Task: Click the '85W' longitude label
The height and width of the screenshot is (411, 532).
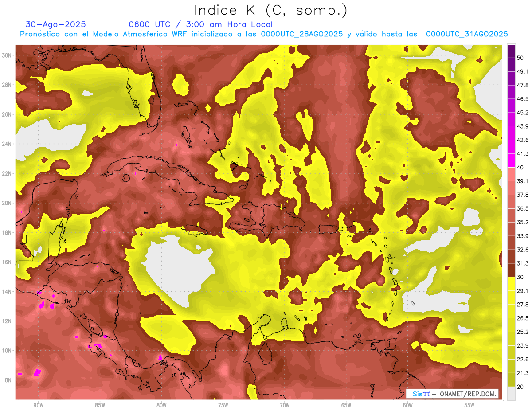Action: (x=100, y=406)
